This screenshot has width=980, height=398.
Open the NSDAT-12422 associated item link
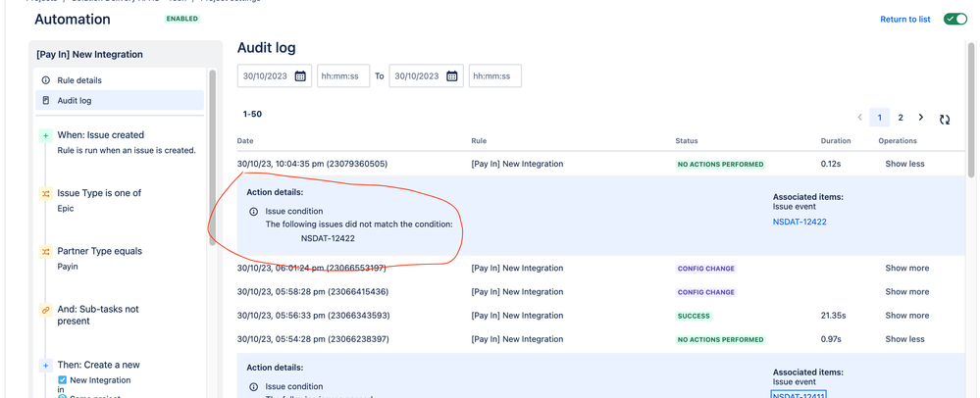coord(799,222)
